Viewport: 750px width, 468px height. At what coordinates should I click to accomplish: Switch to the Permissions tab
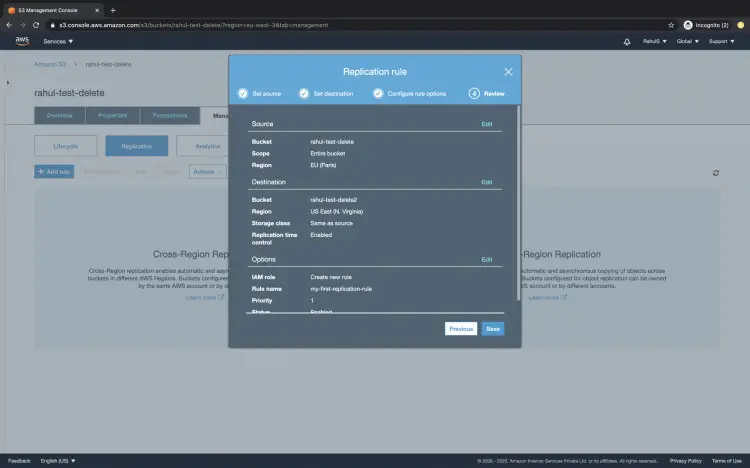pyautogui.click(x=170, y=115)
